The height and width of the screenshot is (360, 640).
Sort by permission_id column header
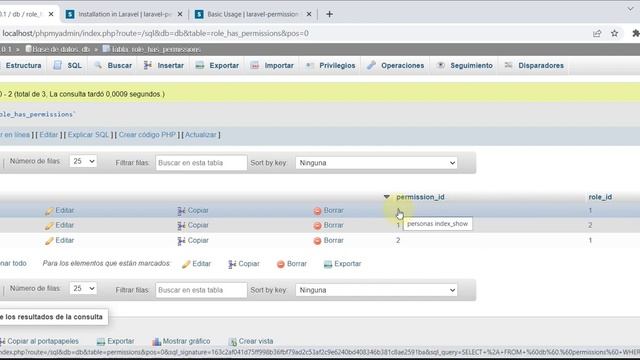(x=420, y=197)
